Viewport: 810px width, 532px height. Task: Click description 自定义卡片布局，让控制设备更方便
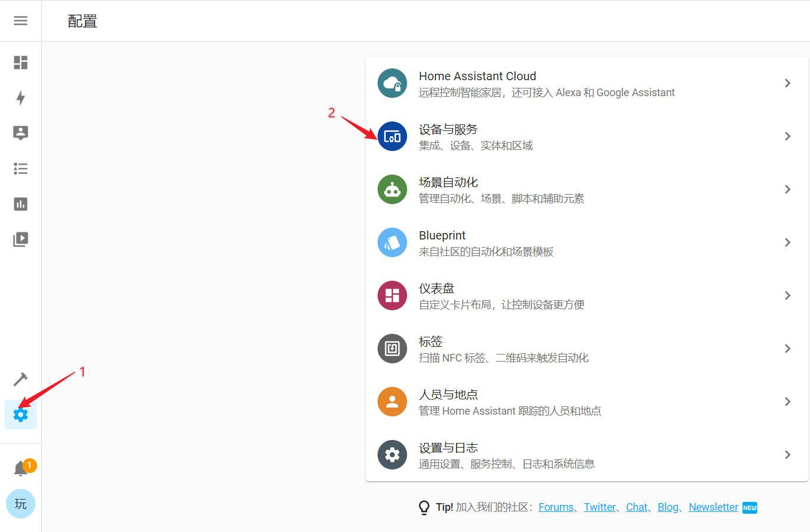(x=501, y=305)
